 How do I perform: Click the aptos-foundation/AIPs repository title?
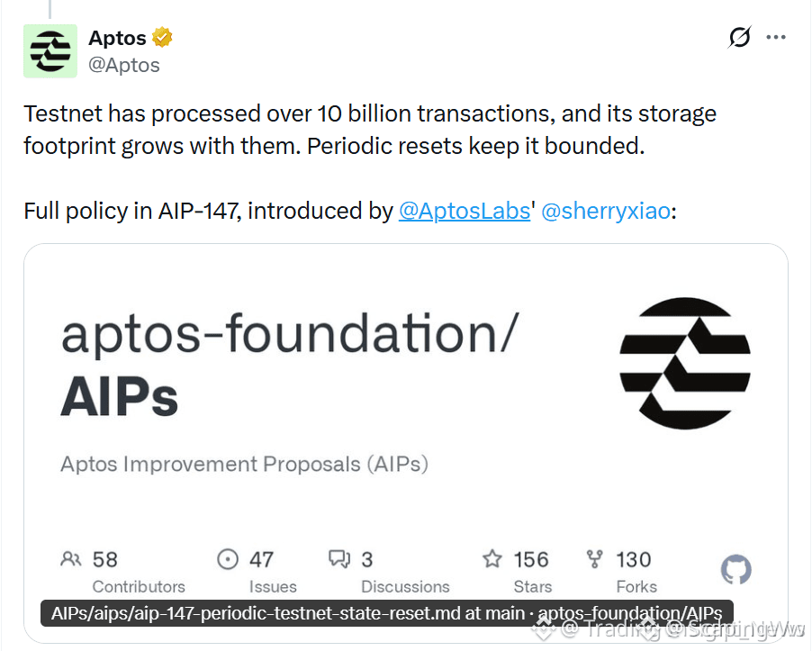[290, 364]
